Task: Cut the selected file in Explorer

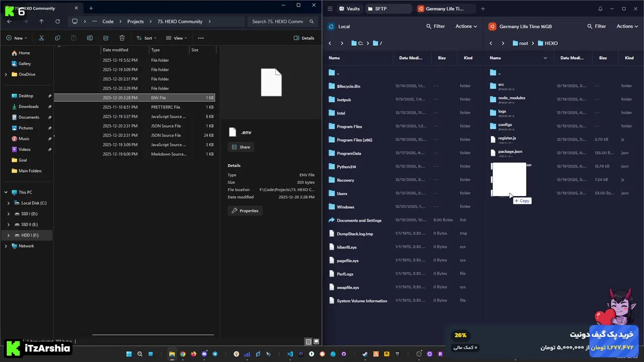Action: (x=41, y=38)
